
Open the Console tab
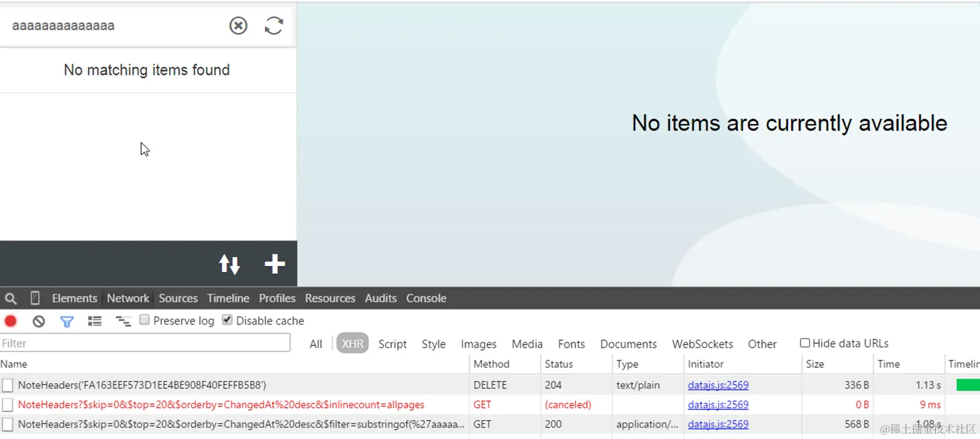coord(426,298)
